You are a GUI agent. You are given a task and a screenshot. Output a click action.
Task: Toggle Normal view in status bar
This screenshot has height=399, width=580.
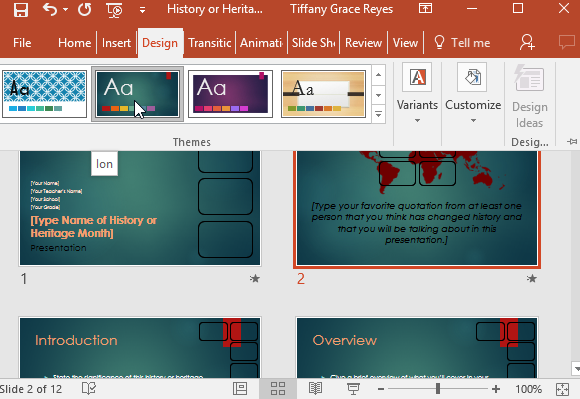point(240,389)
